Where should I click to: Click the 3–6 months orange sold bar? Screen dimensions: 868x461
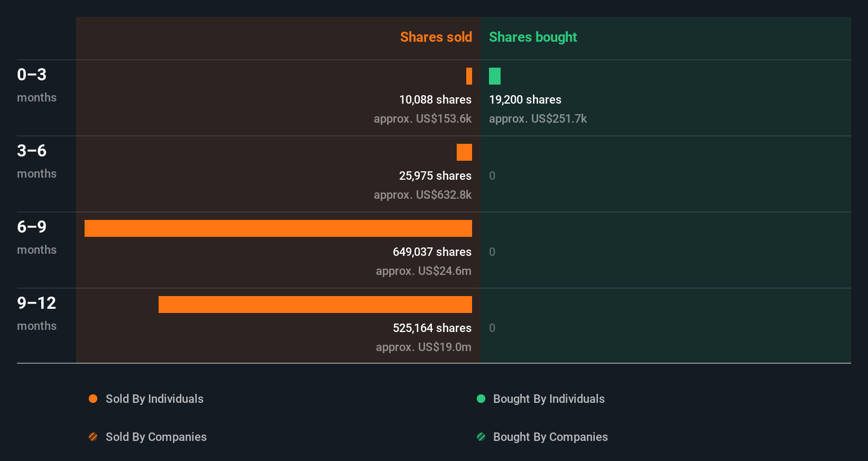coord(464,152)
